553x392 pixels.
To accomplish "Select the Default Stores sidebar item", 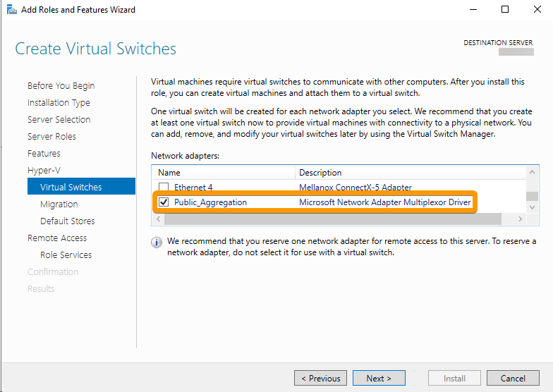I will click(x=68, y=221).
